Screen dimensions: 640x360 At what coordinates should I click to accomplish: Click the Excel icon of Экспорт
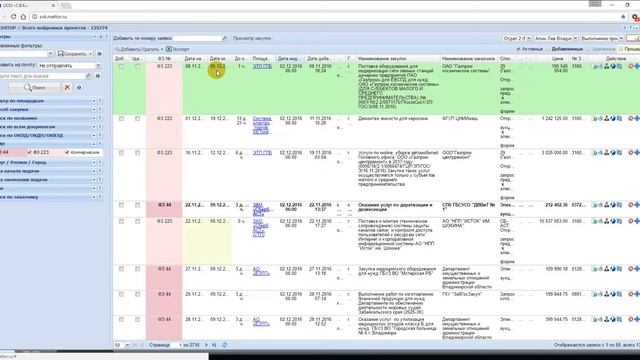click(x=169, y=49)
